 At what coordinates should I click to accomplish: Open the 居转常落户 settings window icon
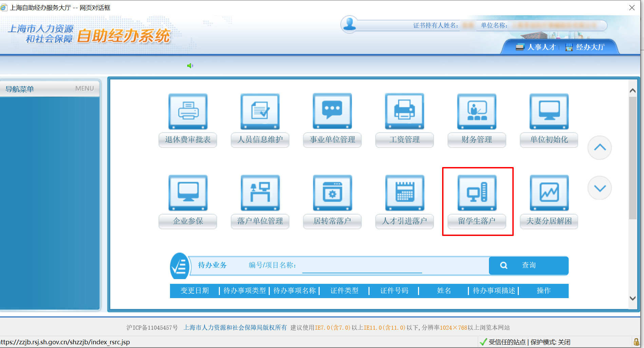tap(333, 193)
